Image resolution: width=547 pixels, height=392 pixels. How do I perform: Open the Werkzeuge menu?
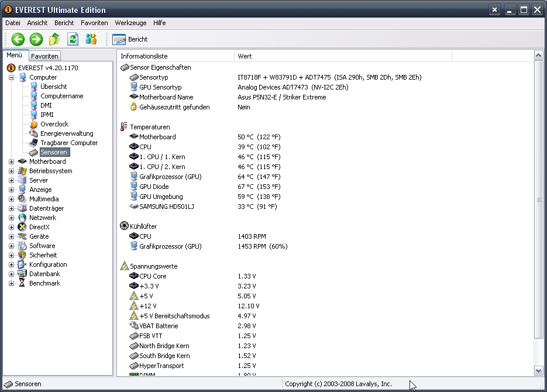pyautogui.click(x=130, y=23)
